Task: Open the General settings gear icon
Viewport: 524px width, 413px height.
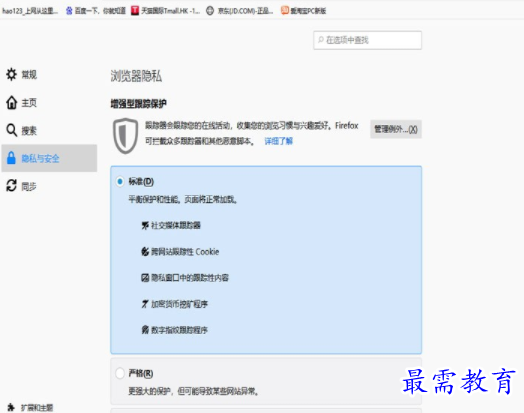Action: coord(11,74)
